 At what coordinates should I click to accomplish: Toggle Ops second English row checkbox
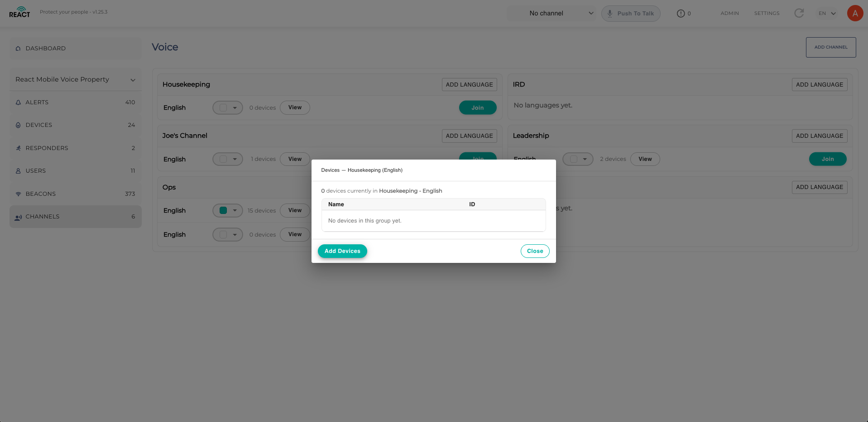click(223, 235)
